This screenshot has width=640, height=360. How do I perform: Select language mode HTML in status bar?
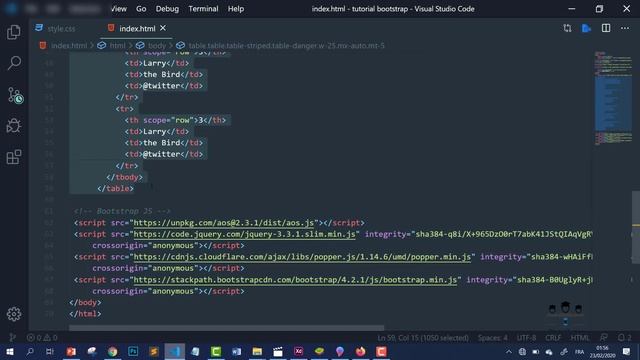[580, 338]
